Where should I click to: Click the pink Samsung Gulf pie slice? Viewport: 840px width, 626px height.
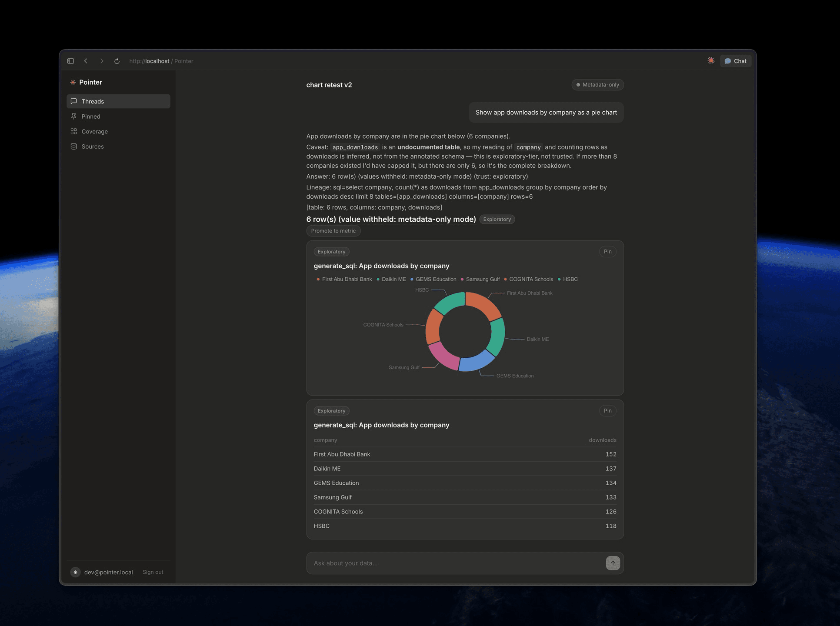(443, 356)
